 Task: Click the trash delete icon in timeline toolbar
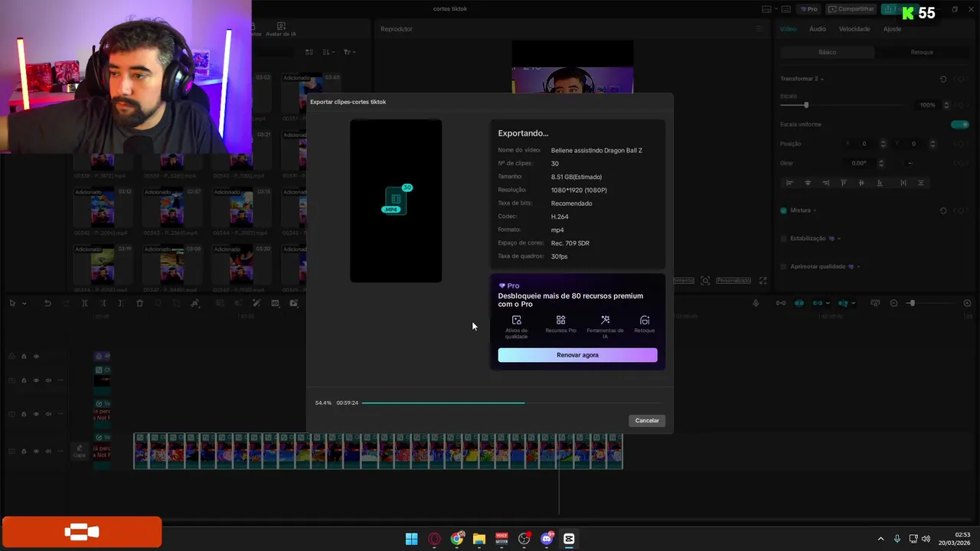coord(139,303)
